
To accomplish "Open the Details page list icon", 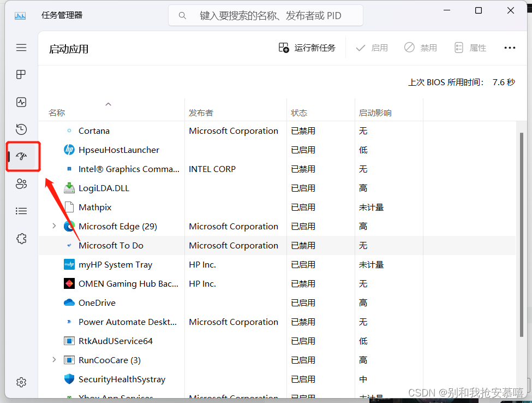I will point(21,211).
